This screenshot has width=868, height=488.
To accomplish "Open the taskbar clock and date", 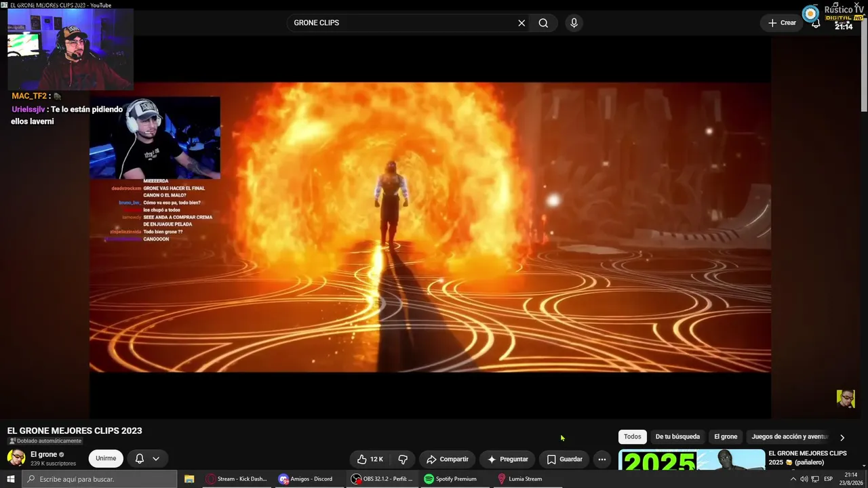I will click(x=851, y=479).
